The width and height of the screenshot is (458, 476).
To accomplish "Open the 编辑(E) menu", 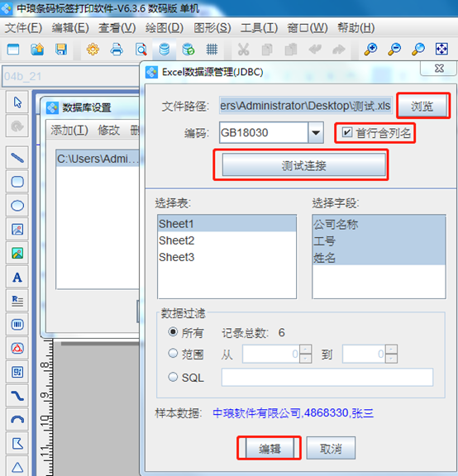I will [70, 28].
